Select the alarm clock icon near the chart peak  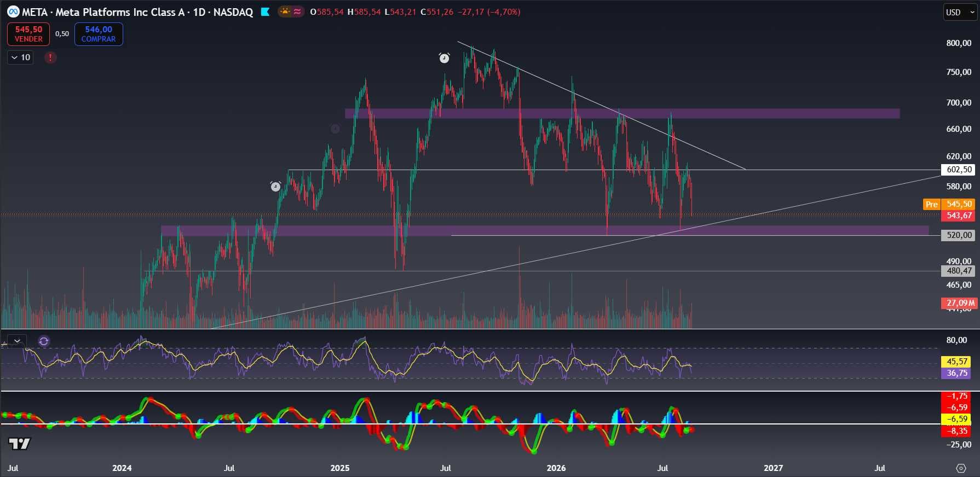point(445,58)
